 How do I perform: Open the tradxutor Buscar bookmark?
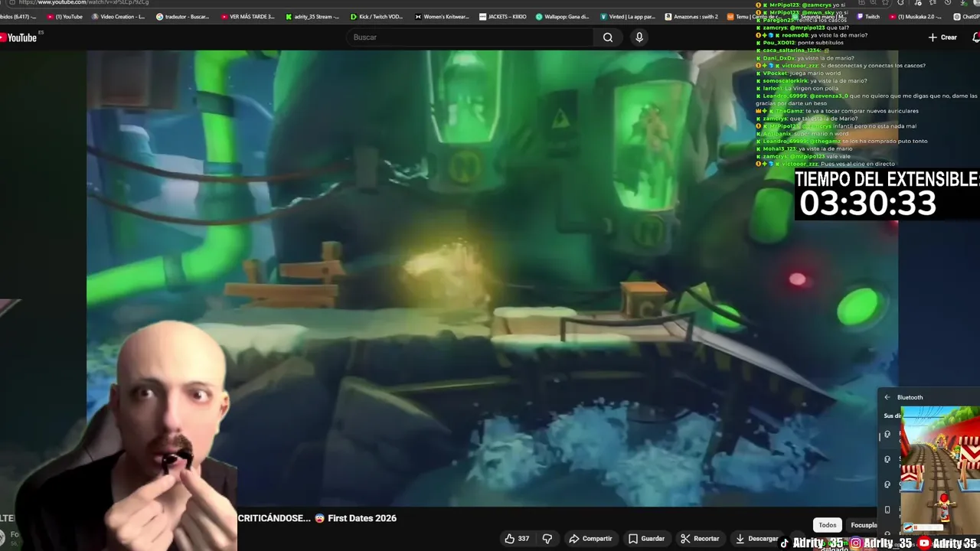click(x=184, y=17)
